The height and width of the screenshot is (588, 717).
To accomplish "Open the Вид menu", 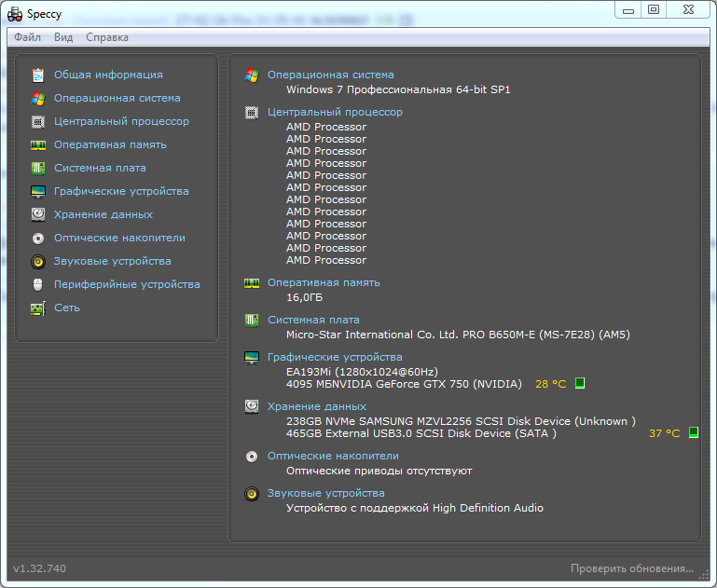I will [63, 37].
